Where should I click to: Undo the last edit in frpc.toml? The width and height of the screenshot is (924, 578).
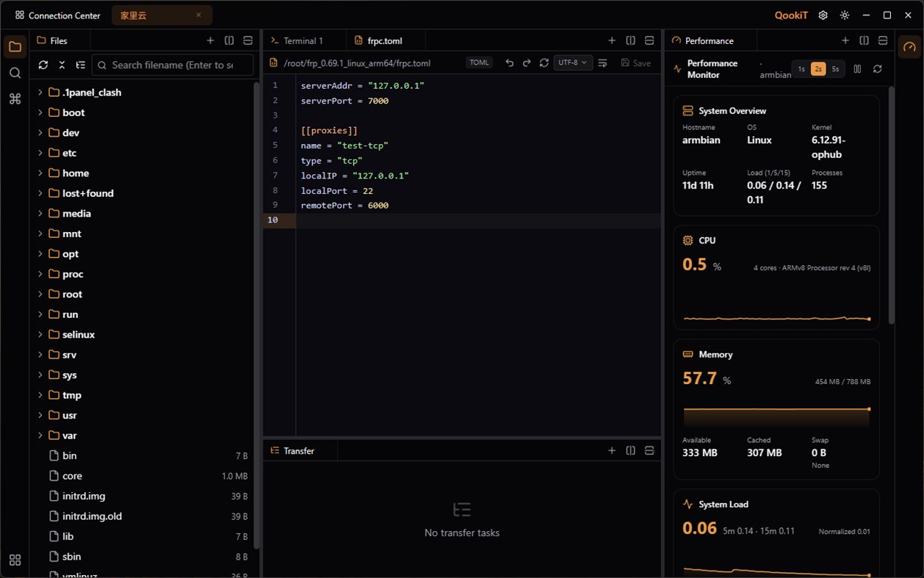509,63
